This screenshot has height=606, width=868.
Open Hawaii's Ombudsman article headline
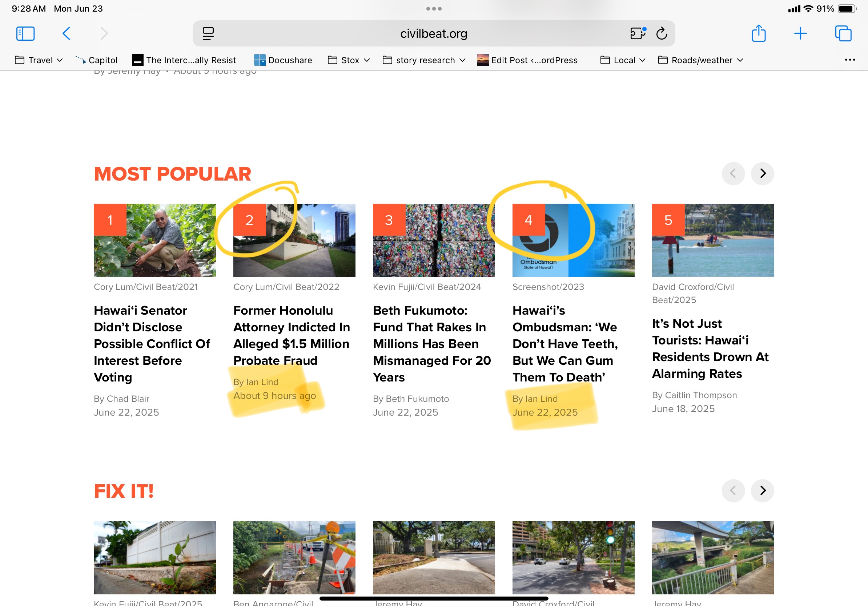pyautogui.click(x=565, y=343)
